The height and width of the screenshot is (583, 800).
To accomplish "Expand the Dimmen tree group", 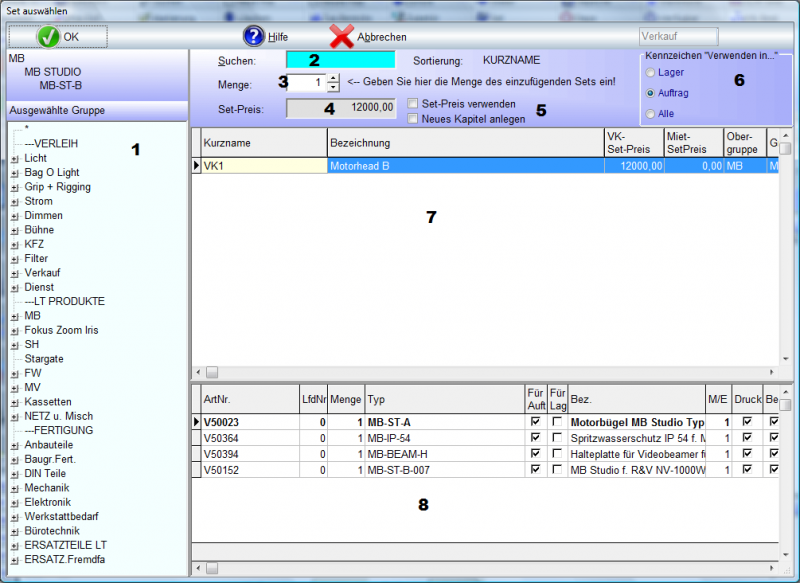I will tap(15, 216).
